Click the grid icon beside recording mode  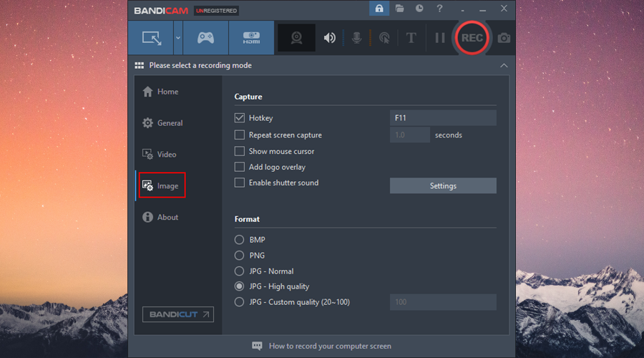point(140,65)
